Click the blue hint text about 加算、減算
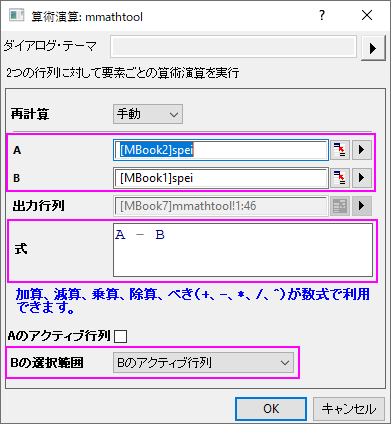This screenshot has width=391, height=424. [x=193, y=301]
